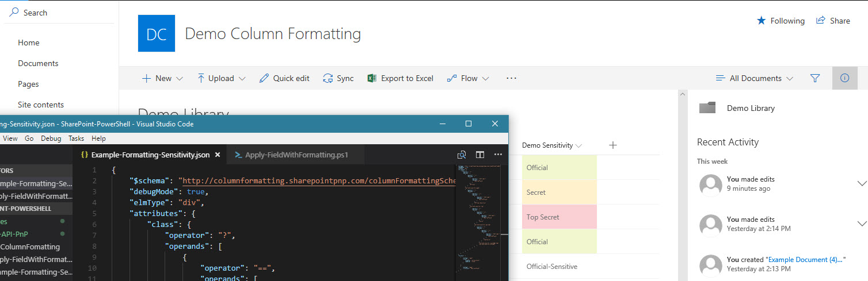Expand the 9 minutes ago activity entry
The width and height of the screenshot is (868, 281).
pyautogui.click(x=862, y=184)
